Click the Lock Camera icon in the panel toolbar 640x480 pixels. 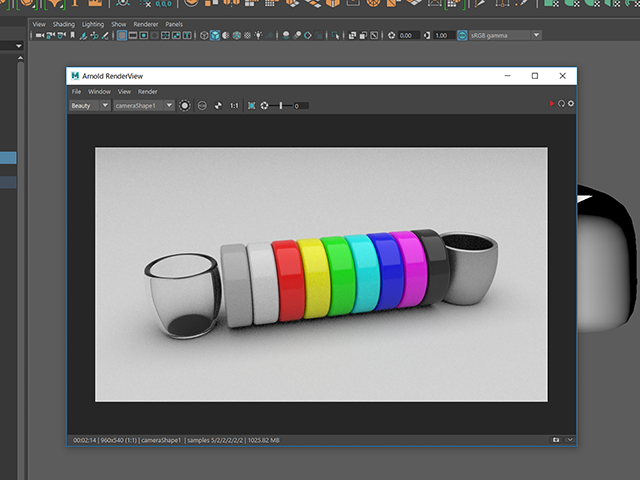tap(51, 36)
